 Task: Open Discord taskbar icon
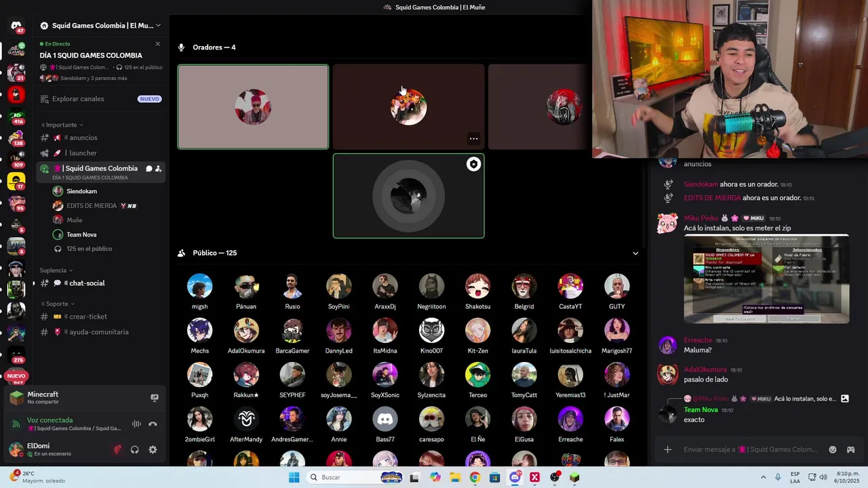(515, 477)
